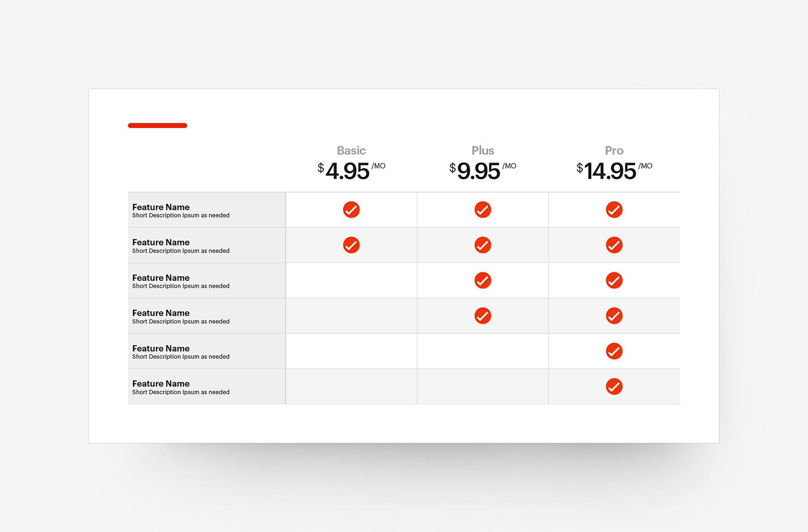
Task: Select the Pro plan heading
Action: [614, 150]
